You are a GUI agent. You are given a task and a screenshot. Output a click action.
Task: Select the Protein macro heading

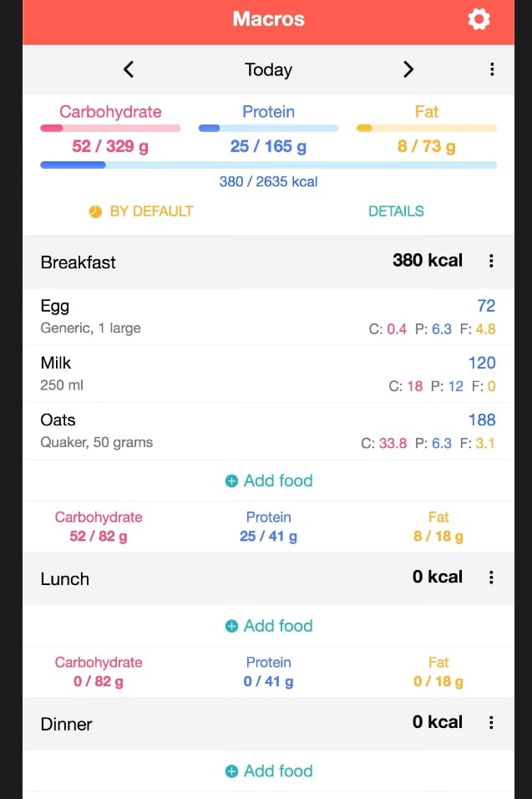click(x=268, y=111)
